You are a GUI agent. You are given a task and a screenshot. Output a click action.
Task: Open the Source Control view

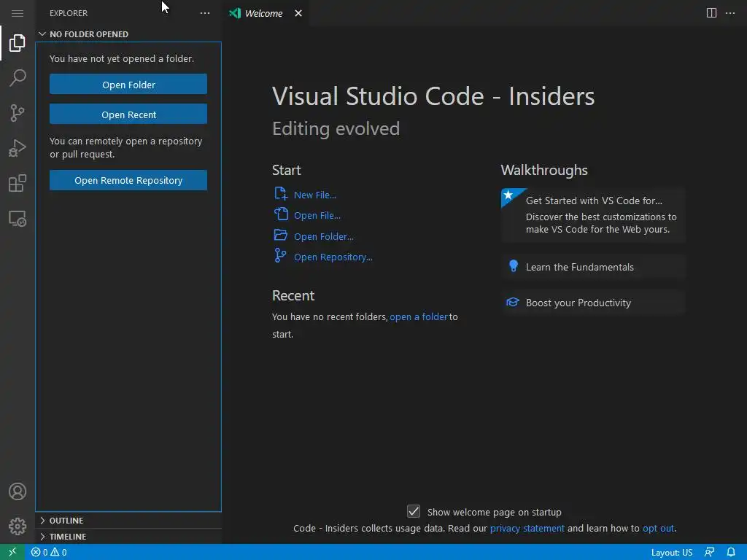coord(18,113)
